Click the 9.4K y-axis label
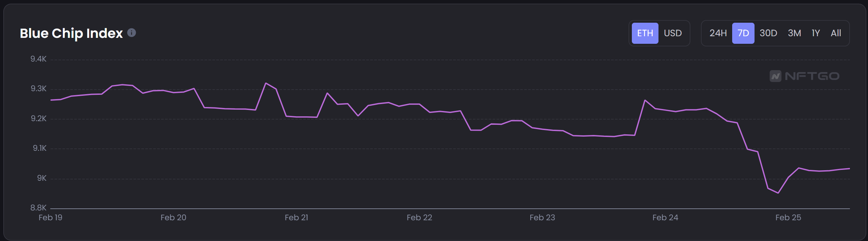Viewport: 868px width, 241px height. click(38, 59)
